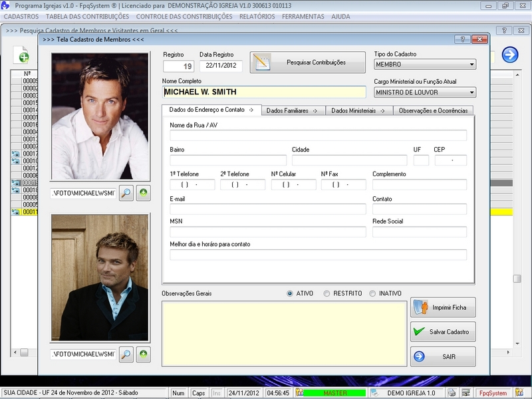Click magnifier icon beside the bottom photo path
532x399 pixels.
point(126,354)
